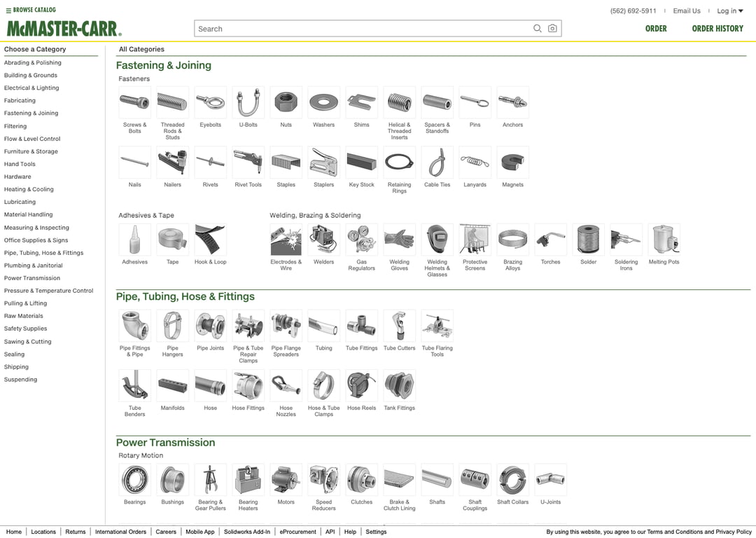Open the Eyebolts product icon
This screenshot has height=538, width=756.
point(210,102)
